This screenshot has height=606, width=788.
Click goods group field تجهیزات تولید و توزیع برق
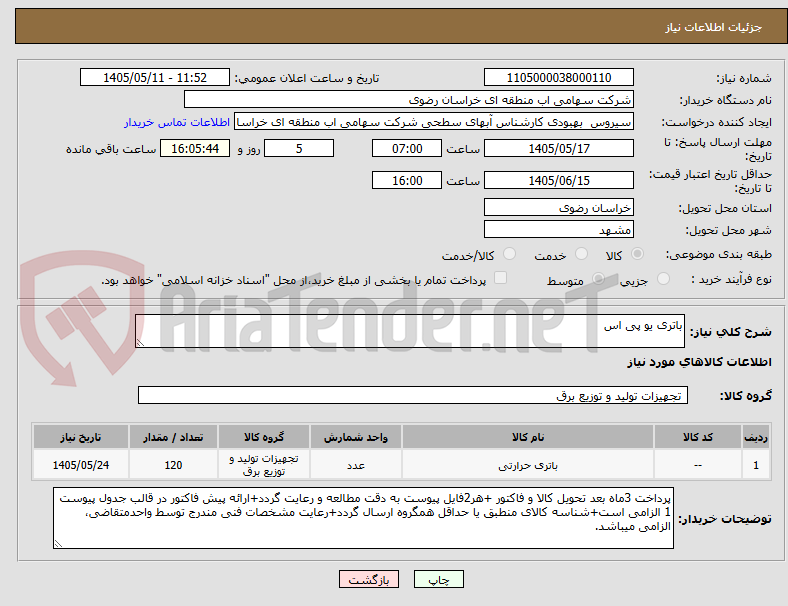(x=413, y=395)
